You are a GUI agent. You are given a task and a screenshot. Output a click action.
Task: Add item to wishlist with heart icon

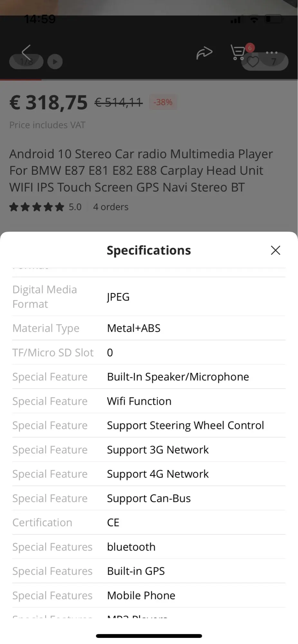coord(253,62)
